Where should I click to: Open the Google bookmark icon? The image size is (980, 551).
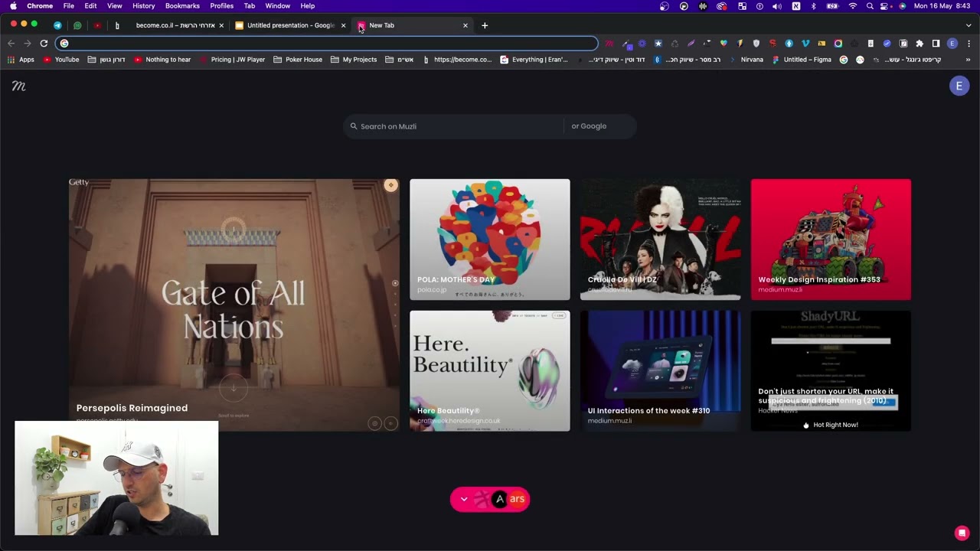844,60
